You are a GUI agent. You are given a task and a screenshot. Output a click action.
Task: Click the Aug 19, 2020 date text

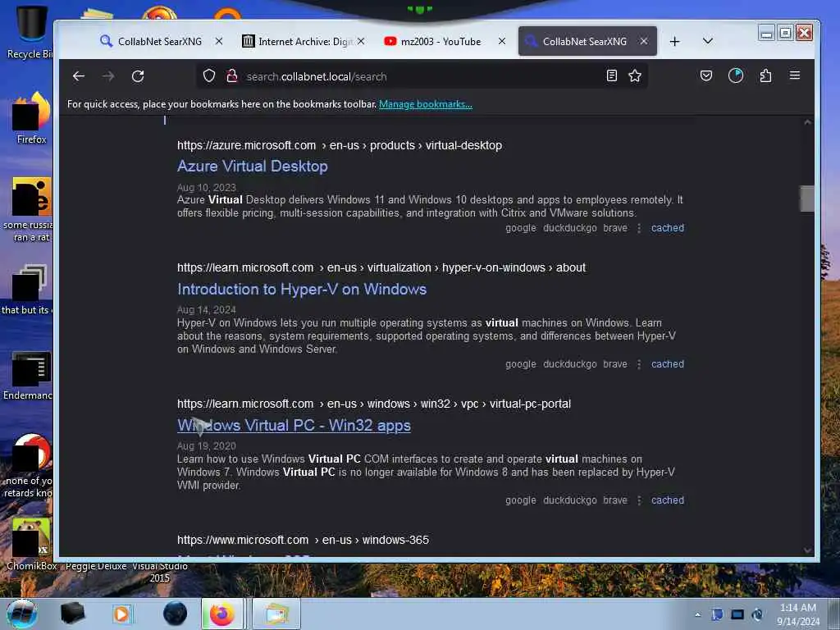(x=206, y=445)
